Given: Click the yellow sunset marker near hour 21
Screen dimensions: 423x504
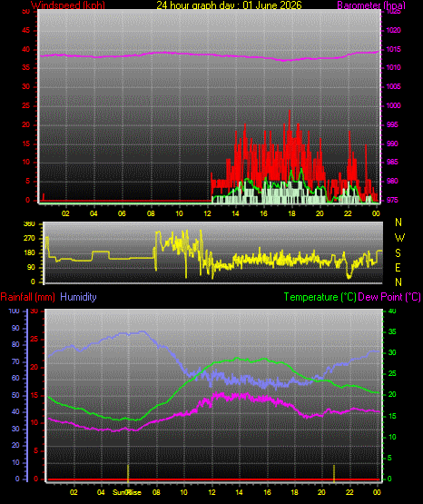Looking at the screenshot, I should click(x=334, y=473).
